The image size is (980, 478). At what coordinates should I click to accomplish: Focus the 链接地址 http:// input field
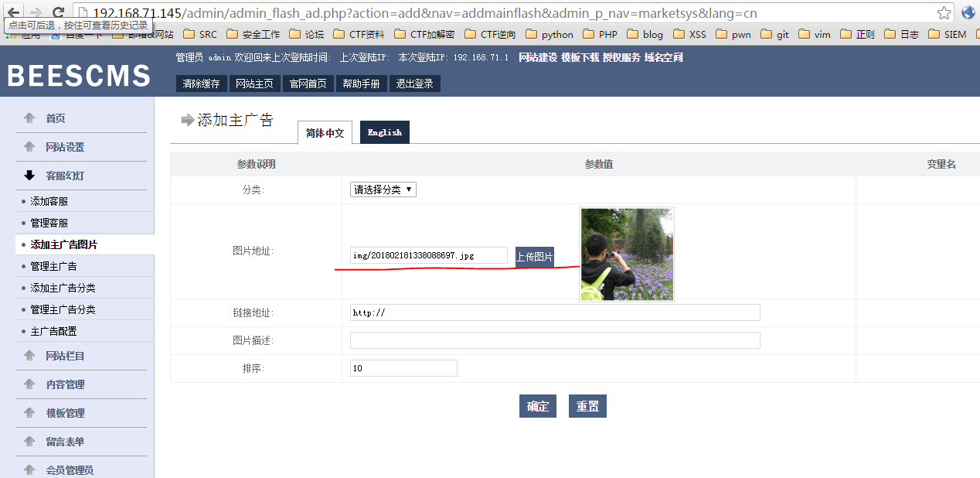coord(554,312)
